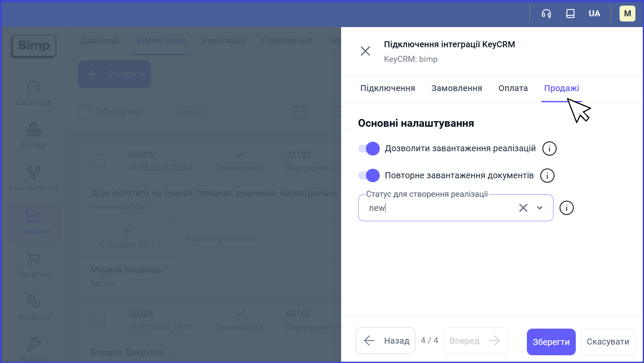Cancel changes with Скасувати
This screenshot has width=644, height=363.
(608, 342)
